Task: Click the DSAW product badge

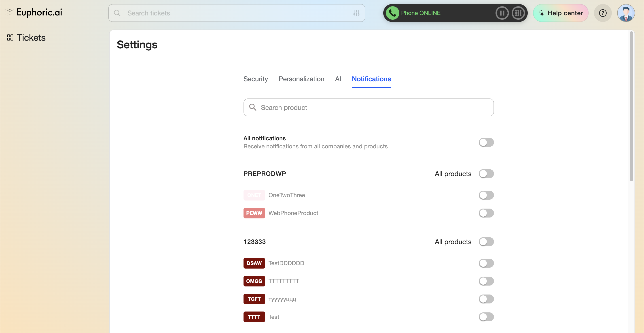Action: pos(254,263)
